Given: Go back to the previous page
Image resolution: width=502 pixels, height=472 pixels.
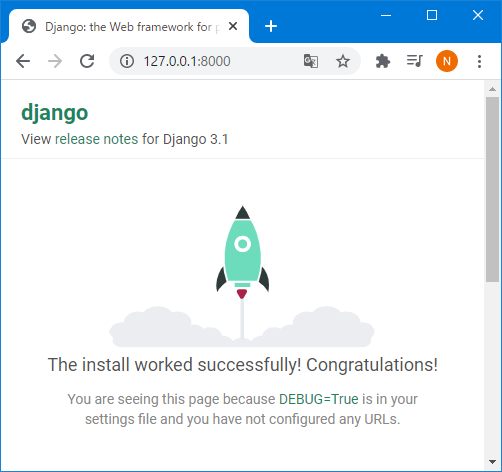Looking at the screenshot, I should [x=23, y=61].
